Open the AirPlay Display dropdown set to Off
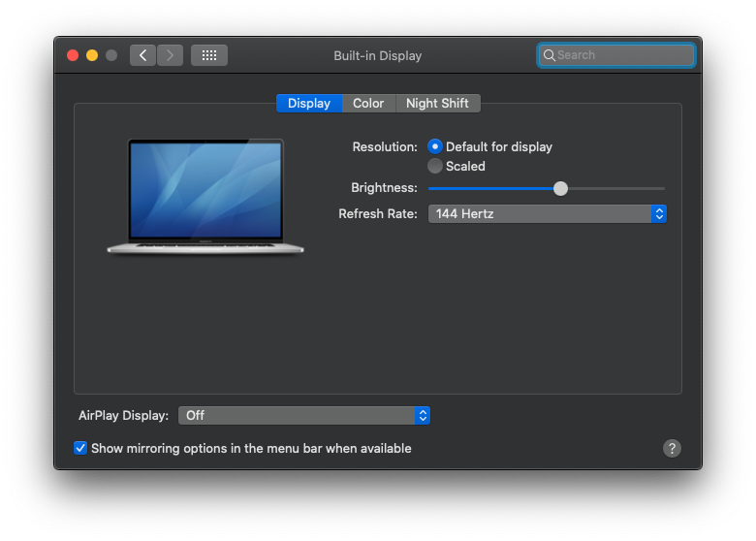 304,415
